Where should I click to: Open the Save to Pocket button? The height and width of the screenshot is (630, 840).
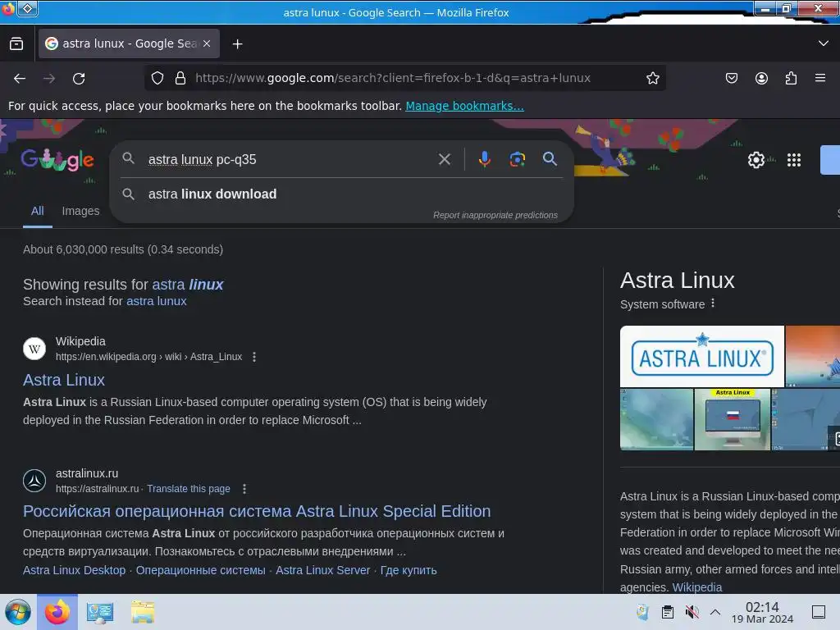(x=731, y=78)
